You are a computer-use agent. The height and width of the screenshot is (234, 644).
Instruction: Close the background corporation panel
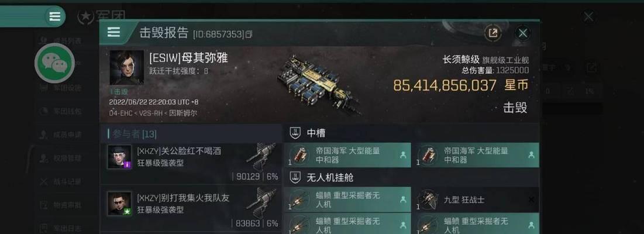coord(588,17)
